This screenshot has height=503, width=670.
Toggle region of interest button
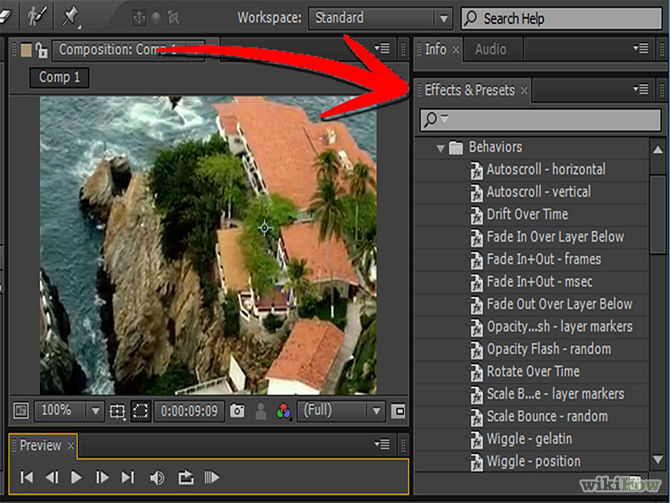[x=141, y=411]
